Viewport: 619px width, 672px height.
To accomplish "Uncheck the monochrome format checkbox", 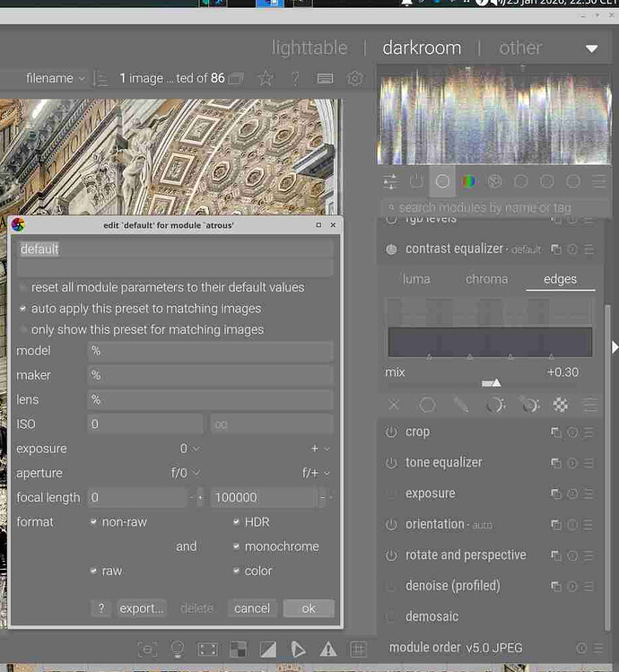I will point(237,546).
